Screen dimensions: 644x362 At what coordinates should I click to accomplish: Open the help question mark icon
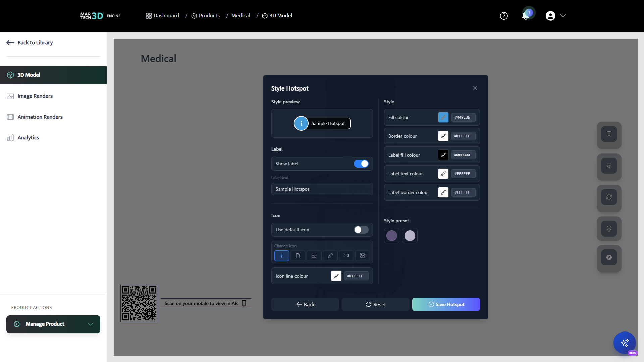pos(504,16)
